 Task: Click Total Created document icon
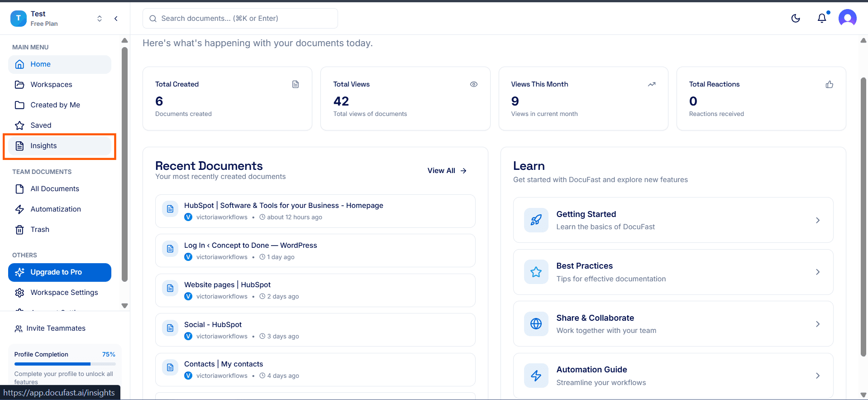tap(296, 84)
